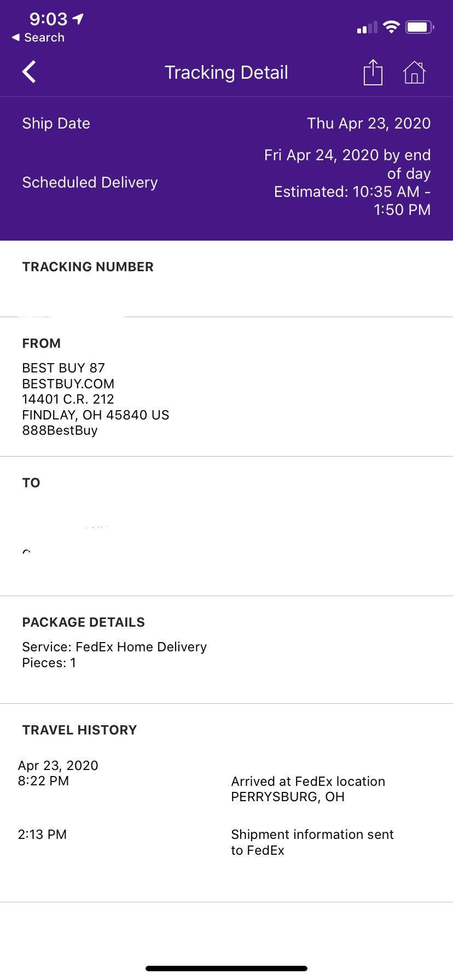453x980 pixels.
Task: Go to home via house icon
Action: point(415,72)
